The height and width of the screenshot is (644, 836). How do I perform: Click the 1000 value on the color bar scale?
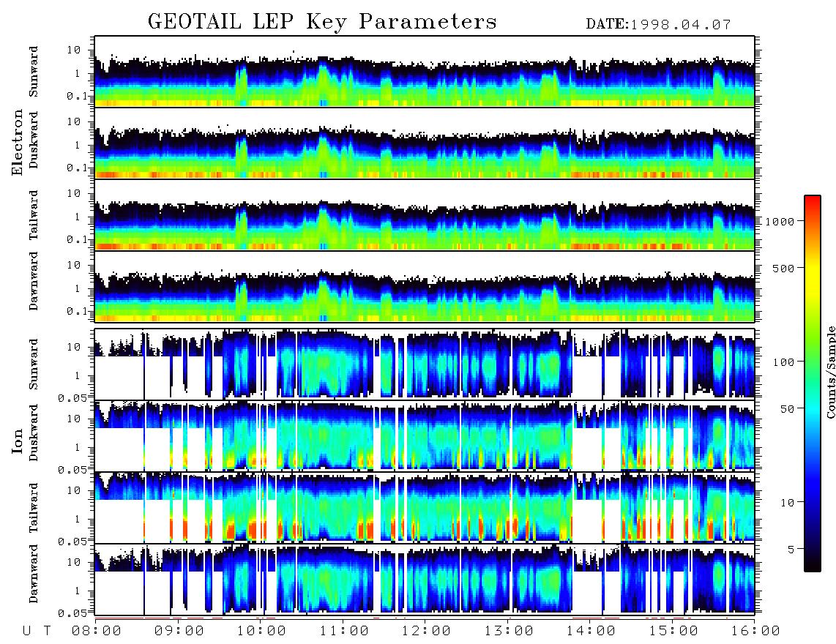tap(780, 221)
